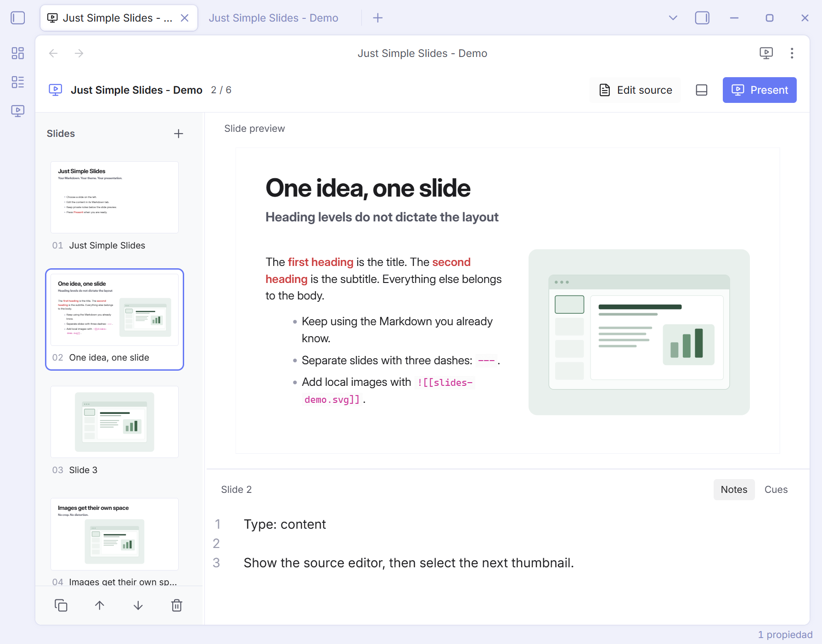Move the selected slide up
This screenshot has height=644, width=822.
(100, 605)
